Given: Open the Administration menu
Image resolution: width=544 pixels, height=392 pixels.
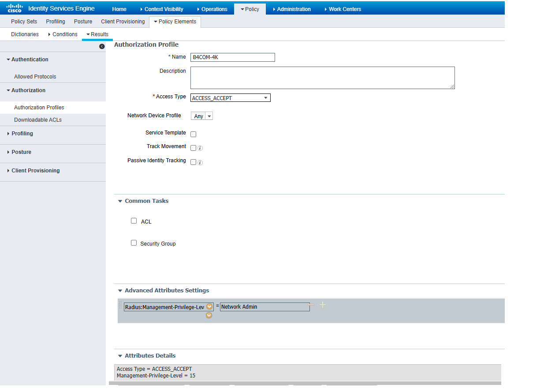Looking at the screenshot, I should 291,9.
